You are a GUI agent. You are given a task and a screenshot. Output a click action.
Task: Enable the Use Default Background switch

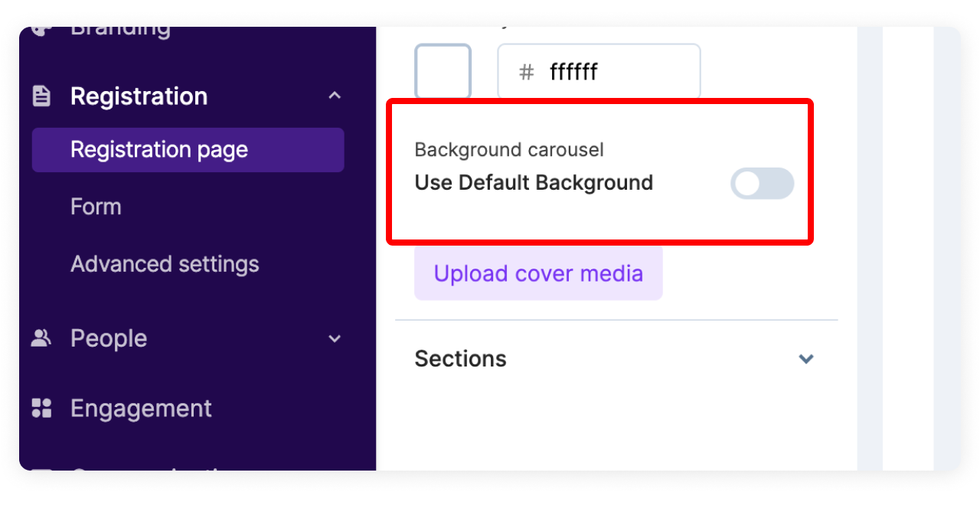762,184
